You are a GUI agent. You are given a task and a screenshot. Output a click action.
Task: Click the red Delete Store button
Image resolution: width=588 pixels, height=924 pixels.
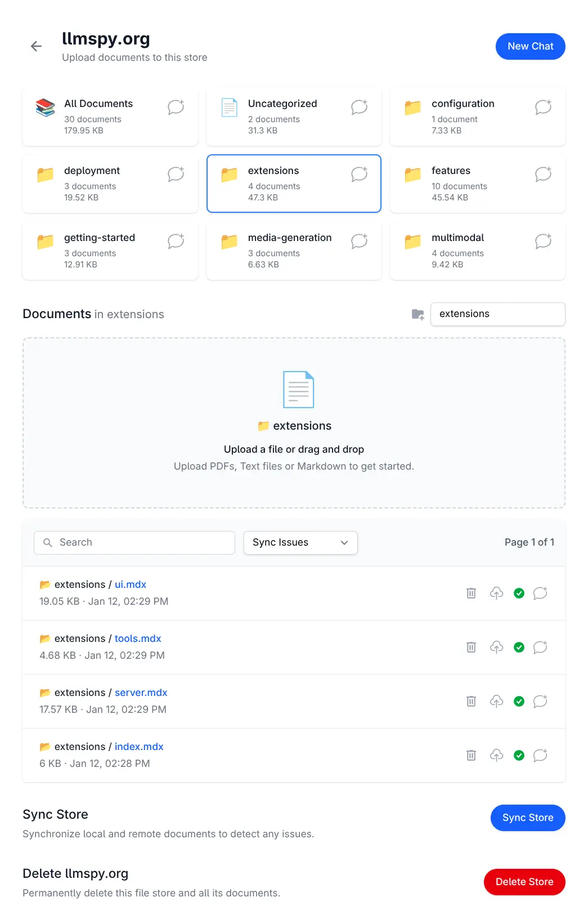point(524,882)
